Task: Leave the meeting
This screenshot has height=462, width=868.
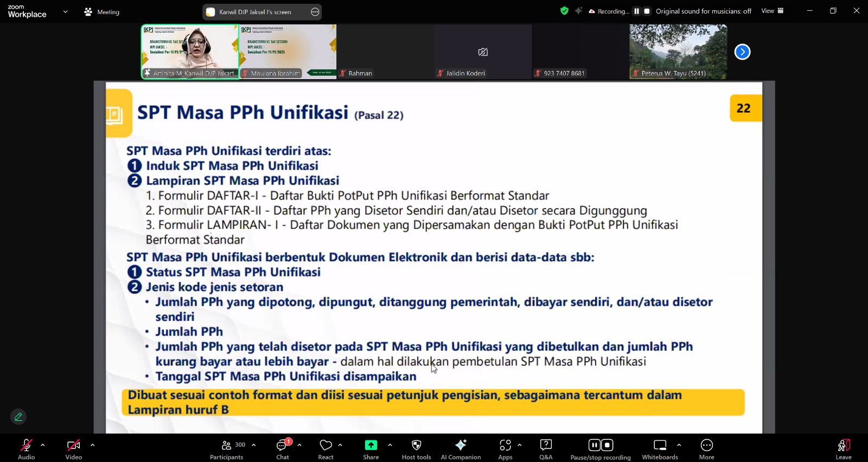Action: [843, 449]
